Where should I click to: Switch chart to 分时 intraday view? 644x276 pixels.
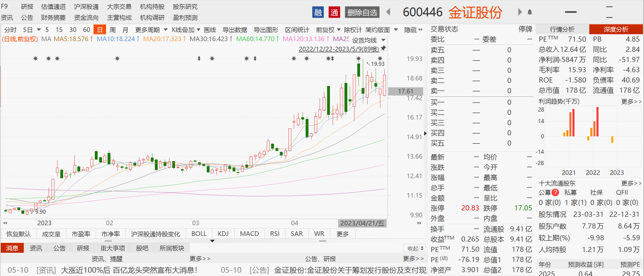10,30
